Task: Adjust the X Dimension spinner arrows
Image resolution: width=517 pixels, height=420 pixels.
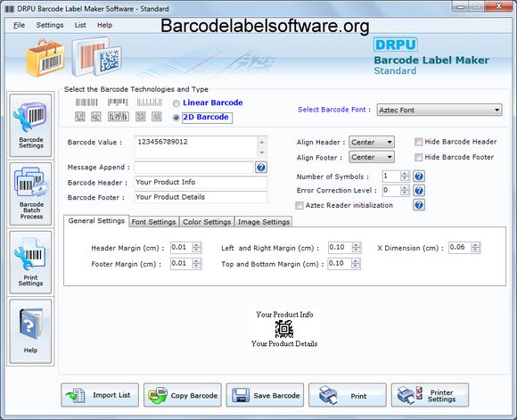Action: pos(475,247)
